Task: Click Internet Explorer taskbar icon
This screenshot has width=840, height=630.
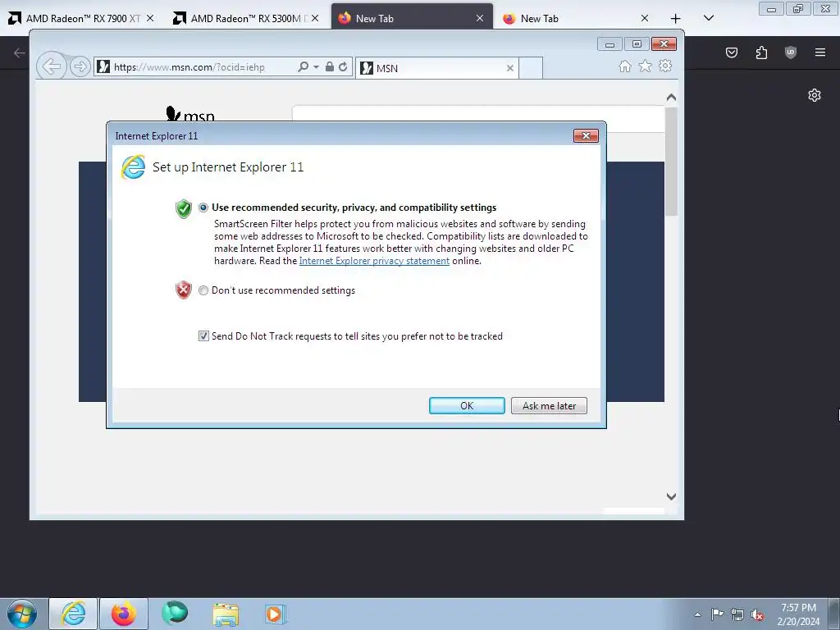Action: click(73, 614)
